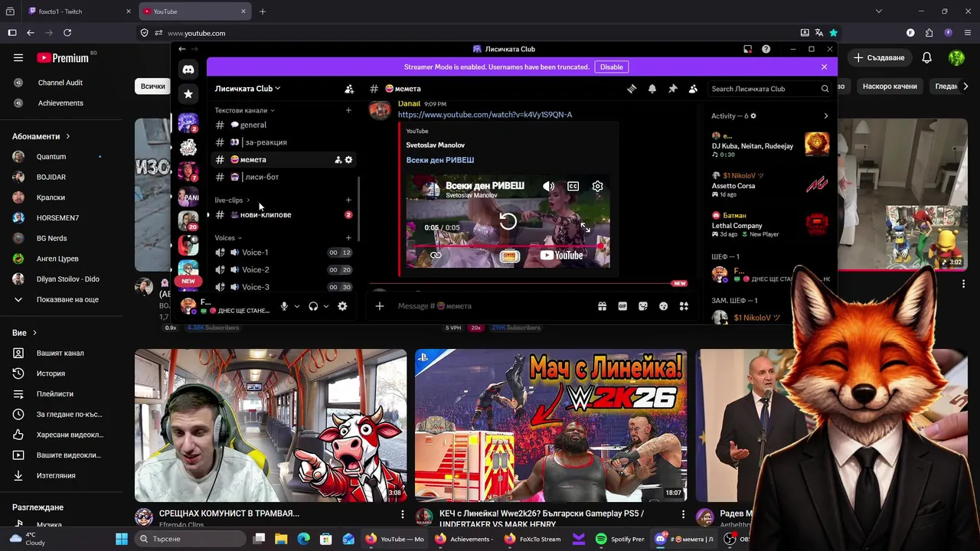Disable Streamer Mode button
This screenshot has width=980, height=551.
(611, 67)
